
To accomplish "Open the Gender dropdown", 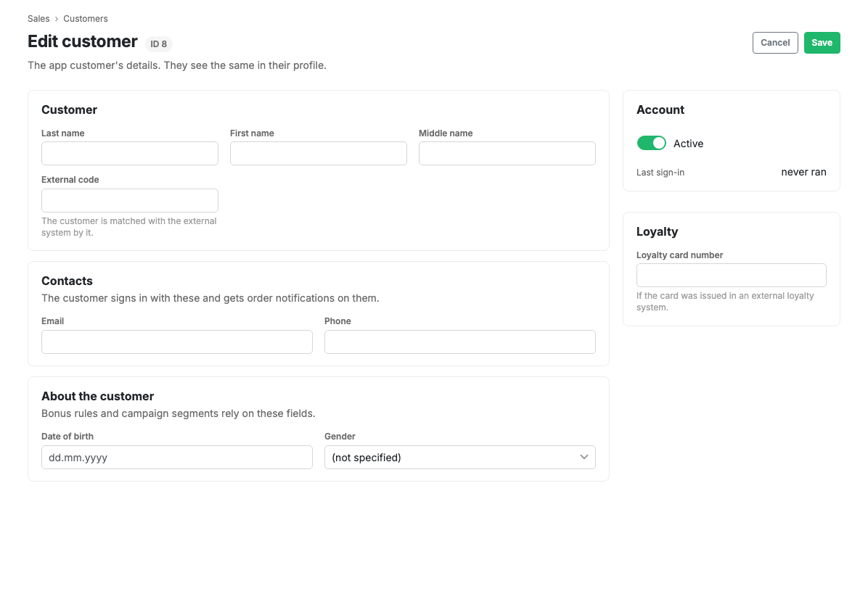I will (x=459, y=458).
